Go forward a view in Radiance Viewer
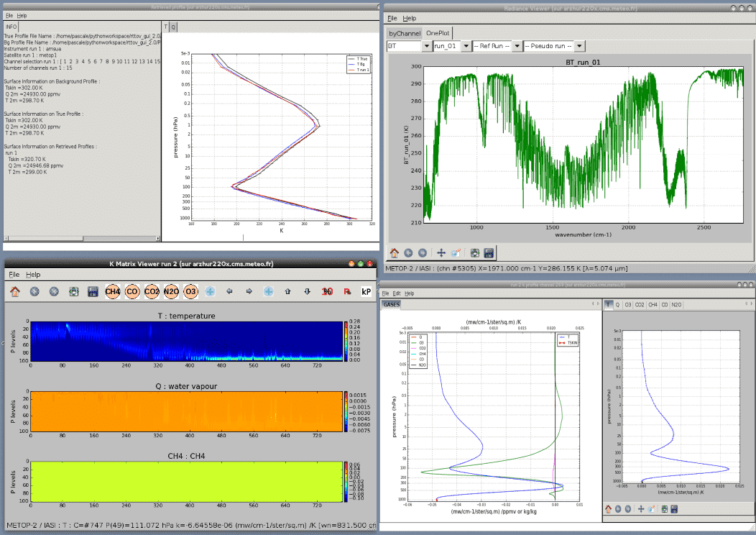The height and width of the screenshot is (535, 756). click(423, 253)
